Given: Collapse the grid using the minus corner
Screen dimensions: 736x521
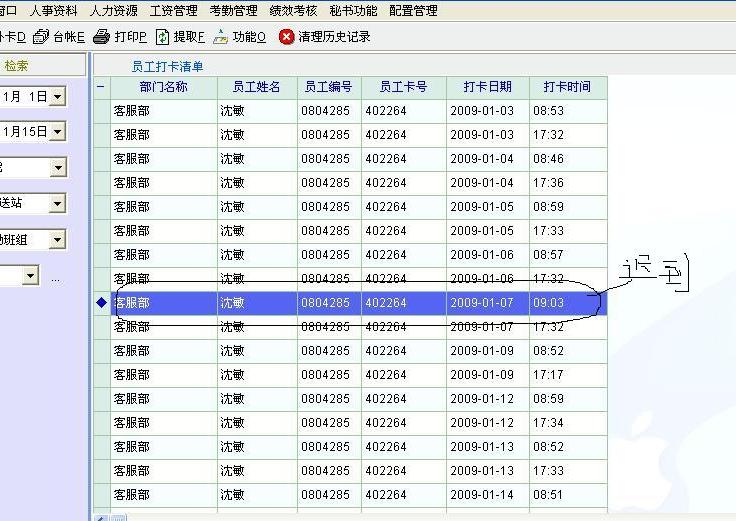Looking at the screenshot, I should (101, 87).
